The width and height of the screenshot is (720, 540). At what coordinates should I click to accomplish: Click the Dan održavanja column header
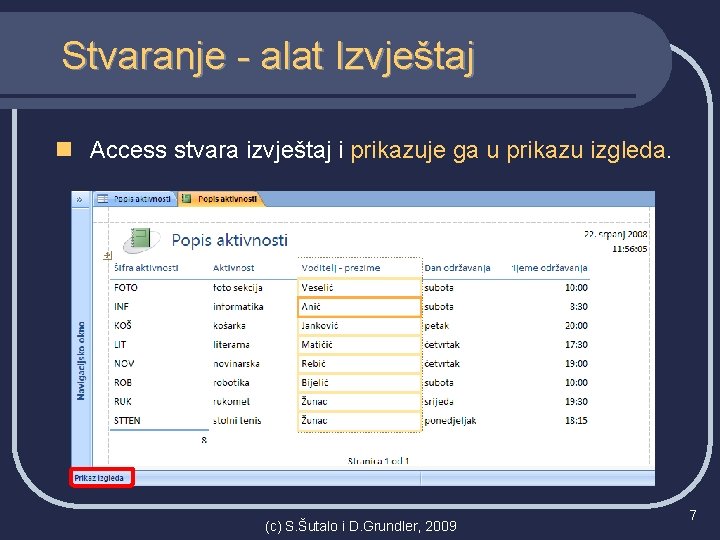click(x=457, y=268)
